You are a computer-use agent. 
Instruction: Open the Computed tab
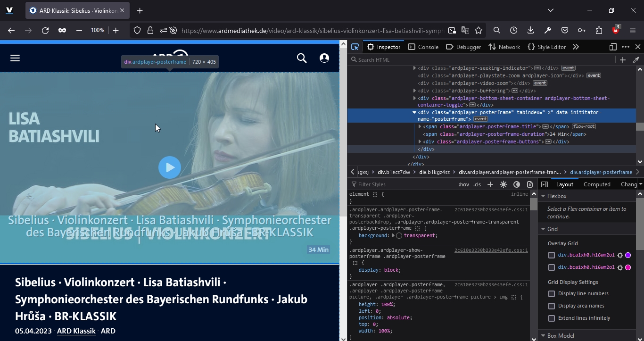596,184
